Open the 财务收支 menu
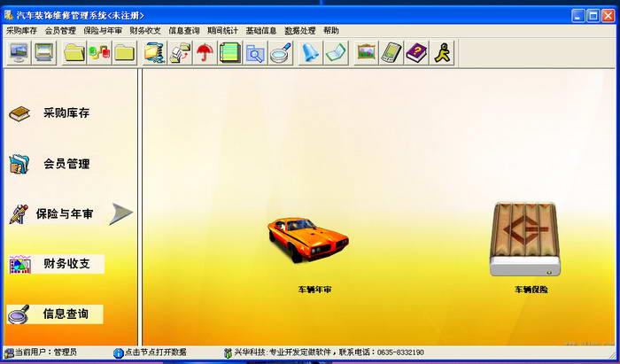Image resolution: width=620 pixels, height=364 pixels. coord(145,31)
